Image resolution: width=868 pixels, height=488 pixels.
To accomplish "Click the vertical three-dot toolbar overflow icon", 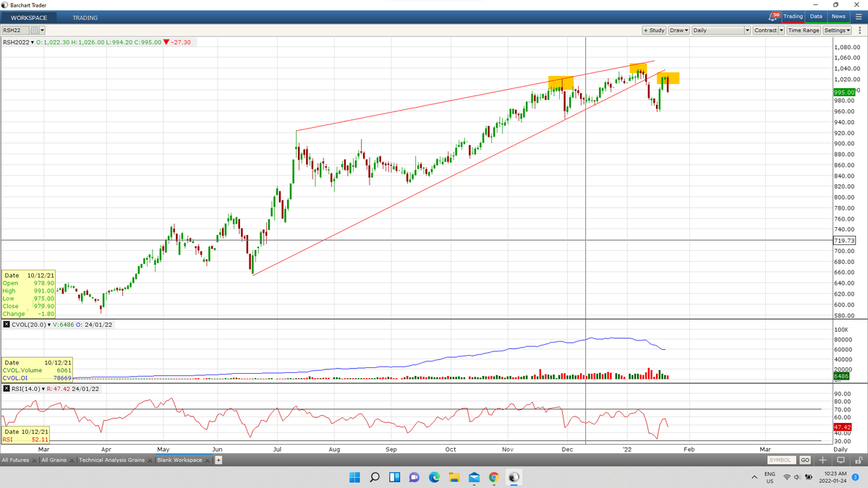I will [x=859, y=30].
